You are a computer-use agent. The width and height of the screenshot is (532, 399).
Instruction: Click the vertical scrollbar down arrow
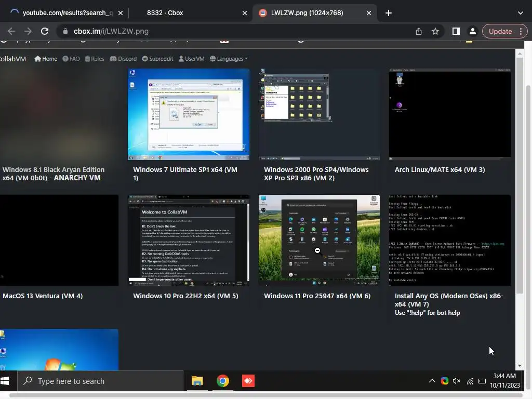point(520,366)
